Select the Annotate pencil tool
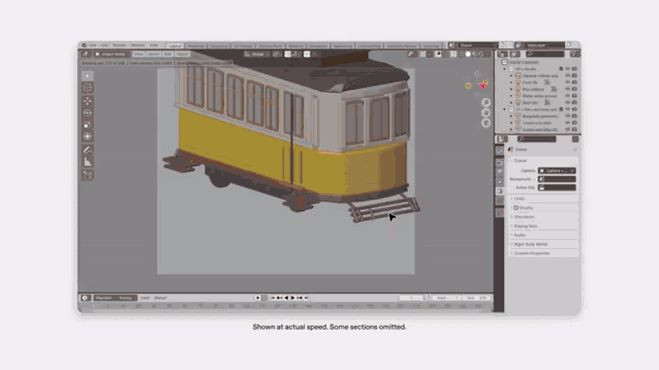Viewport: 659px width, 370px height. tap(87, 149)
